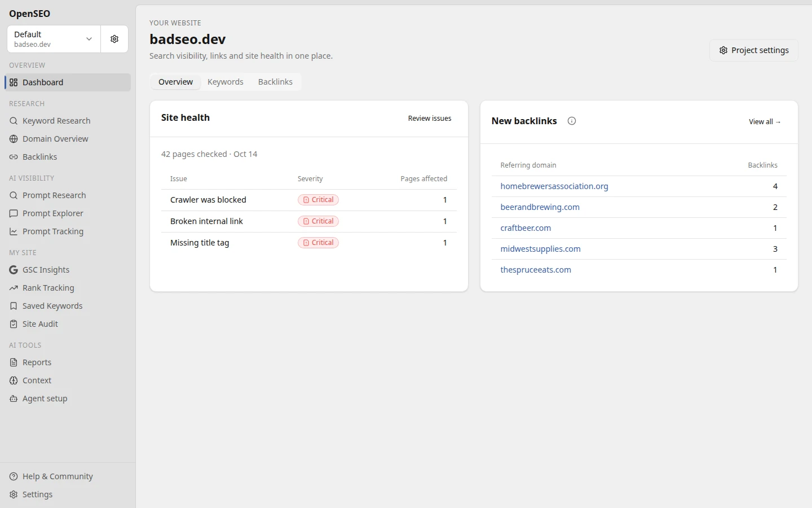The height and width of the screenshot is (508, 812).
Task: Click the Prompt Tracking chart icon
Action: (x=14, y=231)
